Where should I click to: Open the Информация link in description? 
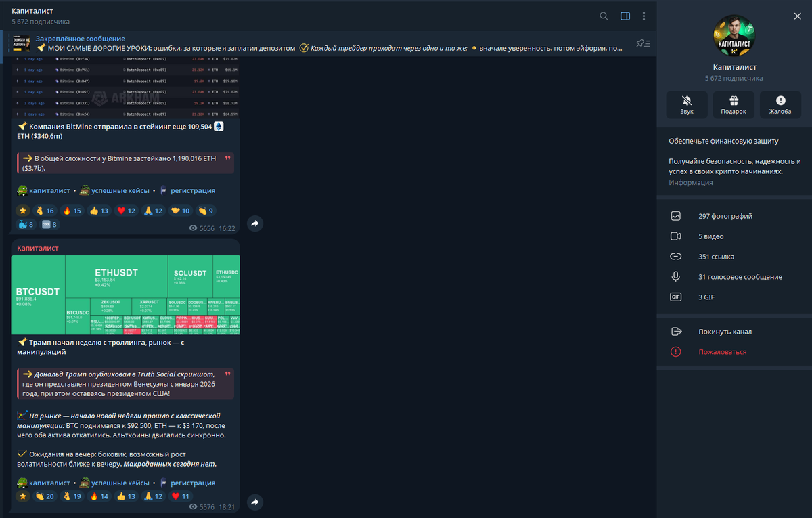(691, 183)
